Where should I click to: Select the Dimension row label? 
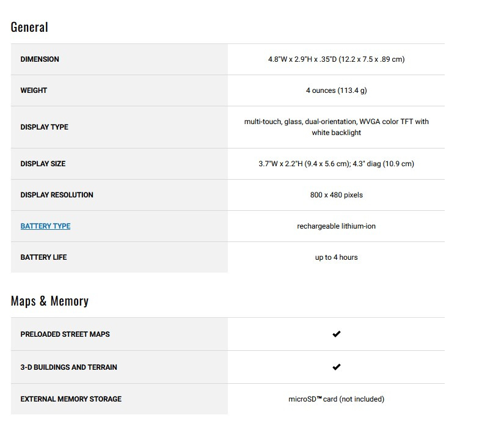(40, 59)
